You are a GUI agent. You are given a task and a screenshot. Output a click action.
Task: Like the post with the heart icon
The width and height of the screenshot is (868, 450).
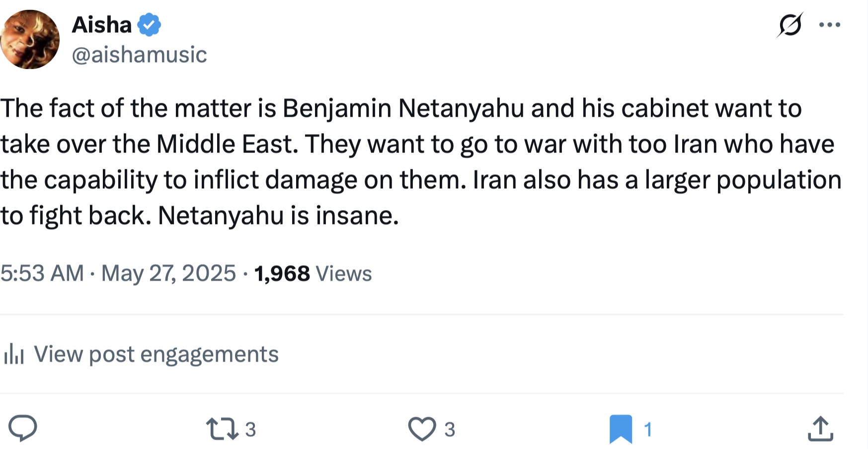click(x=422, y=429)
